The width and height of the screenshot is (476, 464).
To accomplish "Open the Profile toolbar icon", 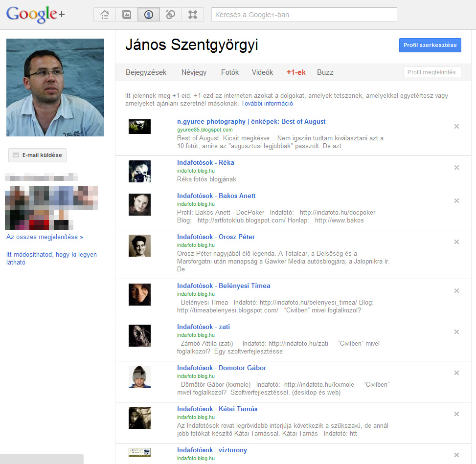I will 149,15.
